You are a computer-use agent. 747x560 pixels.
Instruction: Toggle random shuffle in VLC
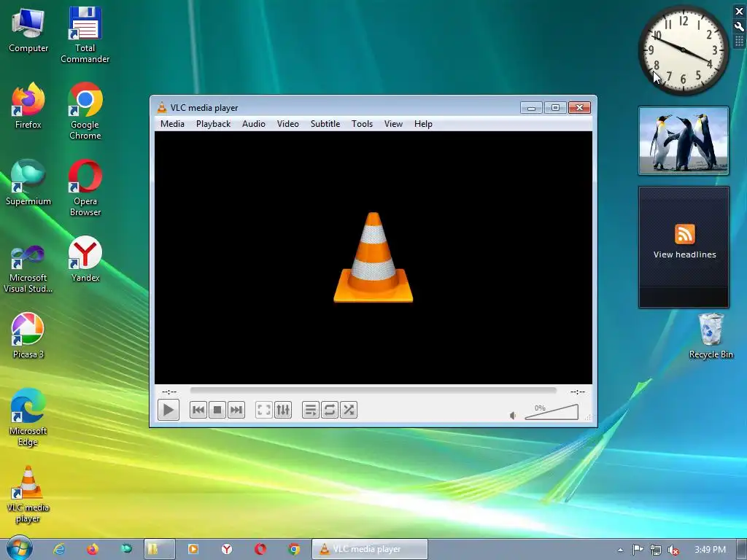[349, 410]
